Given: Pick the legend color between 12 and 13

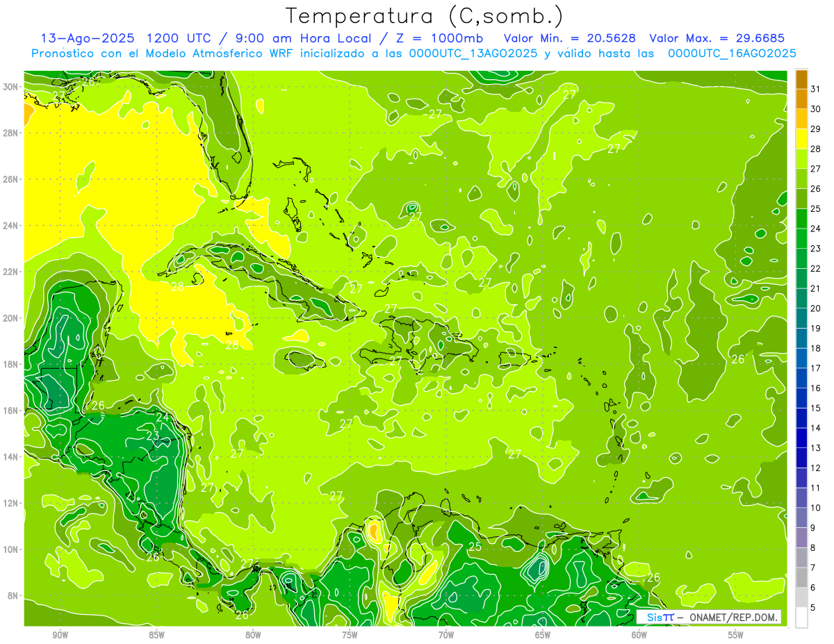Looking at the screenshot, I should (x=801, y=458).
